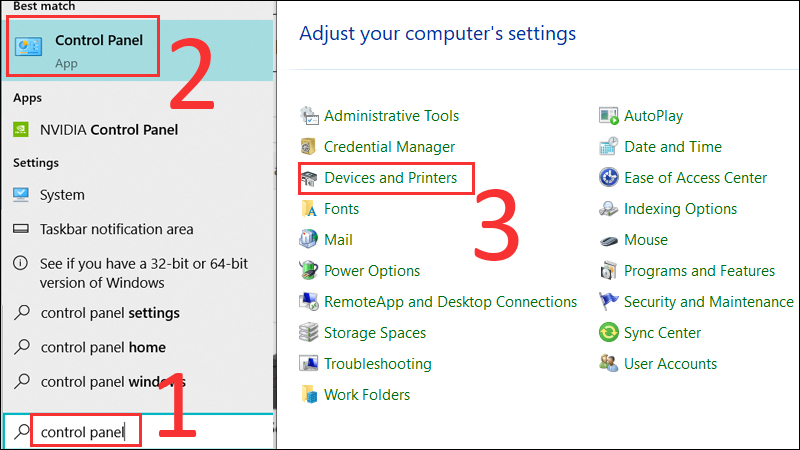Click the Credential Manager safe icon
Viewport: 800px width, 450px height.
[309, 147]
